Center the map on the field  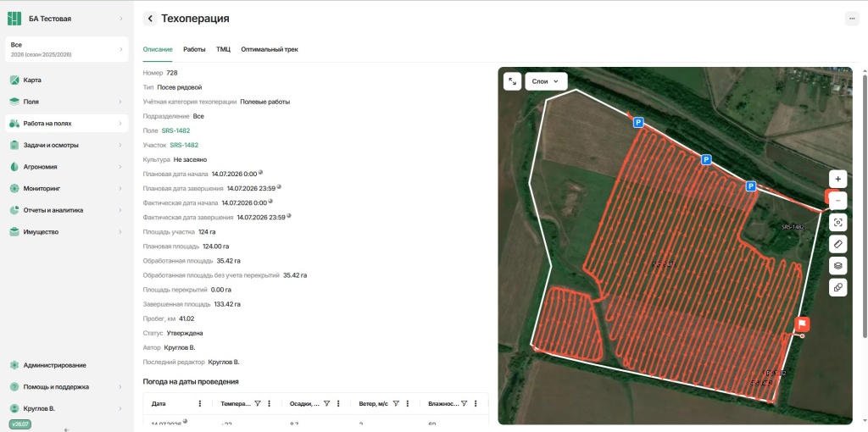(838, 223)
